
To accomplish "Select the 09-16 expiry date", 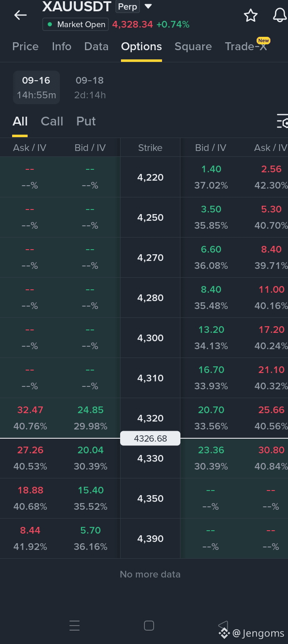I will click(36, 87).
